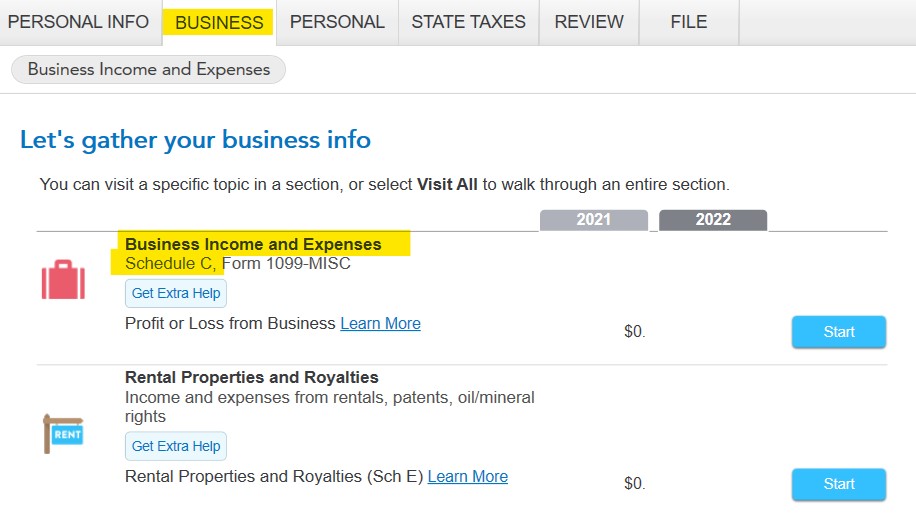The image size is (916, 516).
Task: Click the Business Income and Expenses heading
Action: coord(253,244)
